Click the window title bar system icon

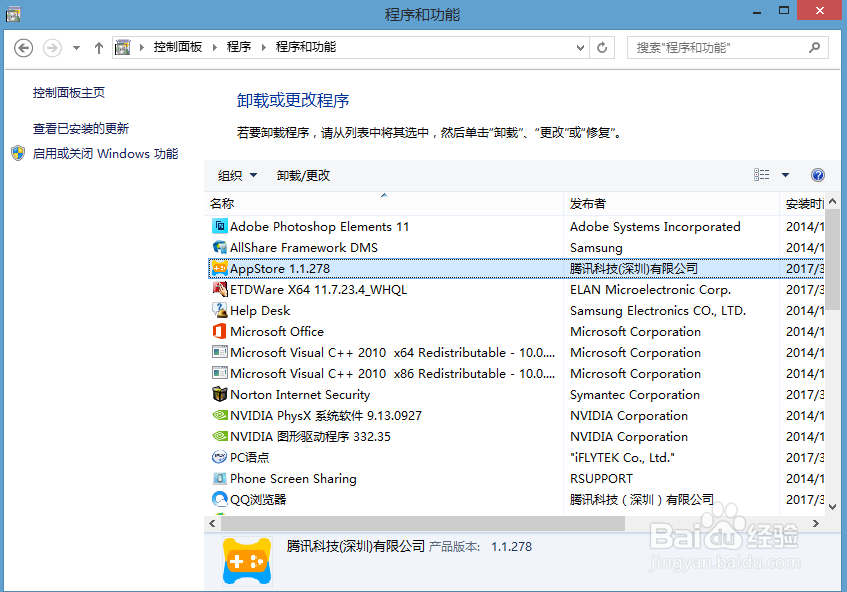(x=13, y=14)
